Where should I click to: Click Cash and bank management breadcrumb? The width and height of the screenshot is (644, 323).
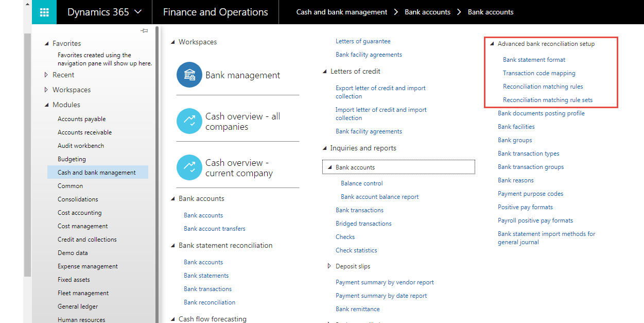point(341,12)
